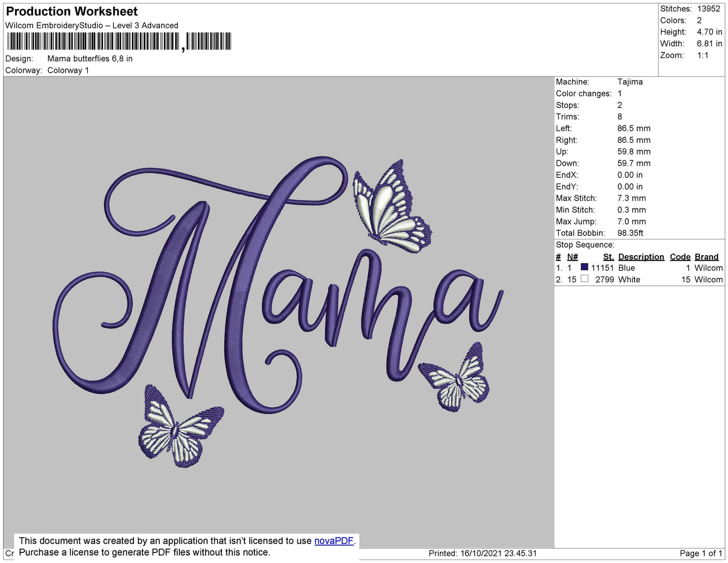
Task: Click the printed date '16/10/2021 23.45.31'
Action: [x=499, y=553]
